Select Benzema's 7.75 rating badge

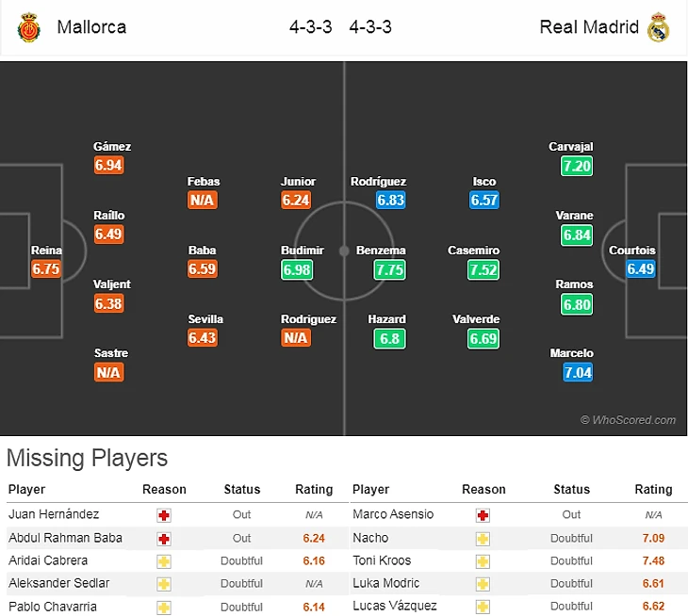click(x=389, y=269)
